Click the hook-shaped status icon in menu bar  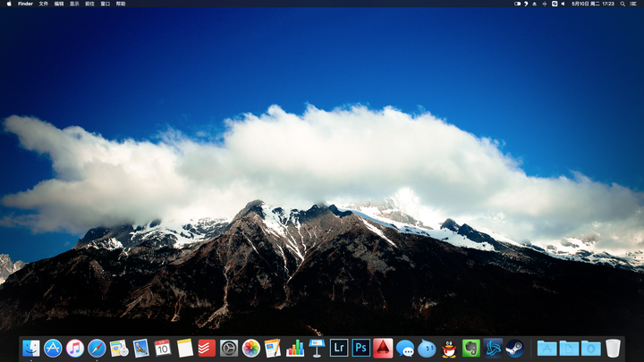pyautogui.click(x=526, y=4)
